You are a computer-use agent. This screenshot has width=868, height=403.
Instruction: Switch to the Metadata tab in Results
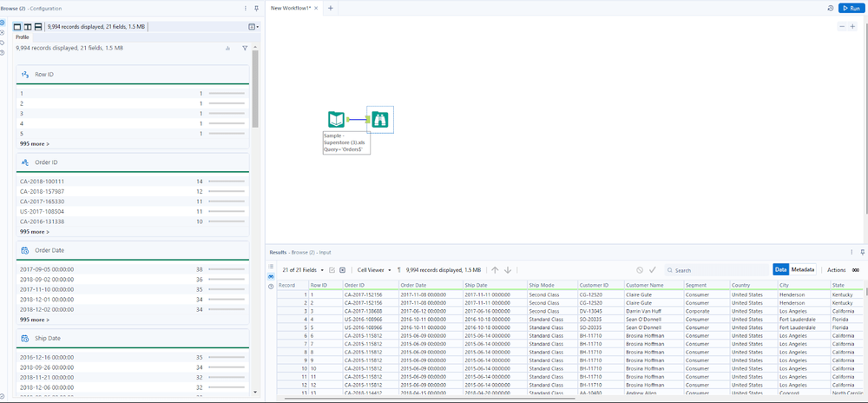click(x=803, y=270)
